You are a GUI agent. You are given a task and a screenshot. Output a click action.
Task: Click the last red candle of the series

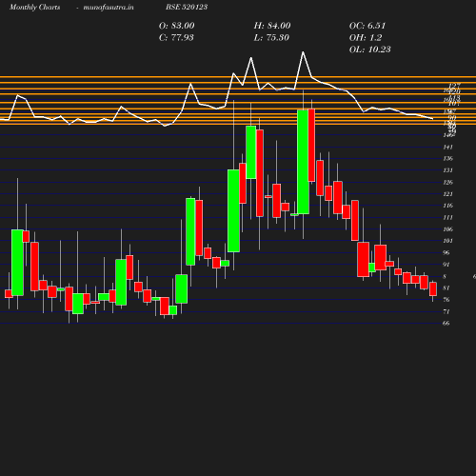pos(433,289)
